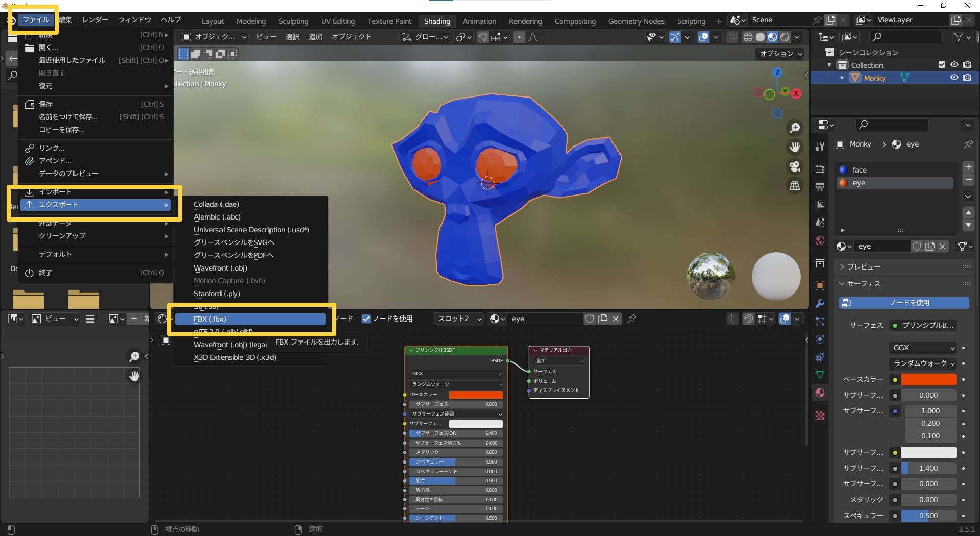Disable Monky render camera icon
Image resolution: width=980 pixels, height=536 pixels.
pyautogui.click(x=967, y=78)
